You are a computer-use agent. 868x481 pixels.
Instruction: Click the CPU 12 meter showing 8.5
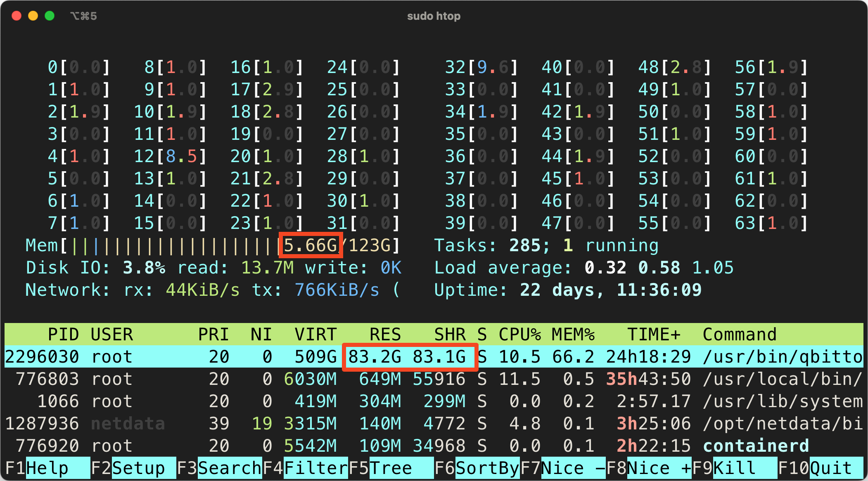click(171, 156)
